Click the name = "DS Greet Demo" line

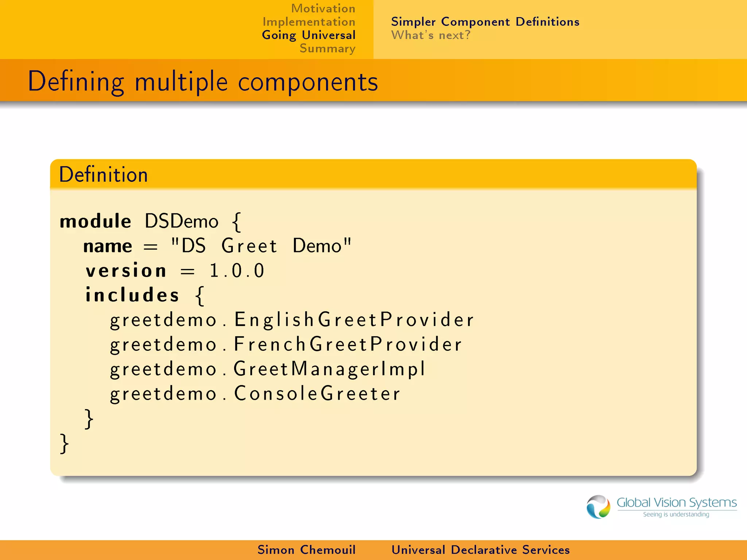coord(217,246)
